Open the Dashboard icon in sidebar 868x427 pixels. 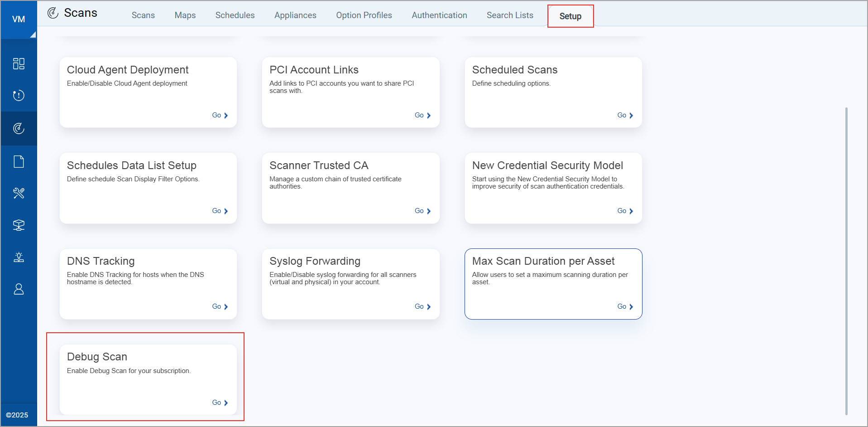point(19,63)
